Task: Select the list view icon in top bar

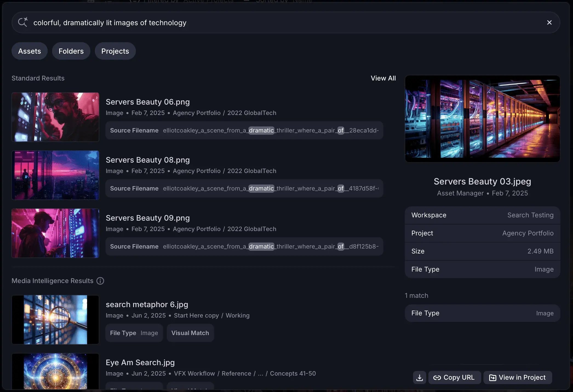Action: (107, 2)
